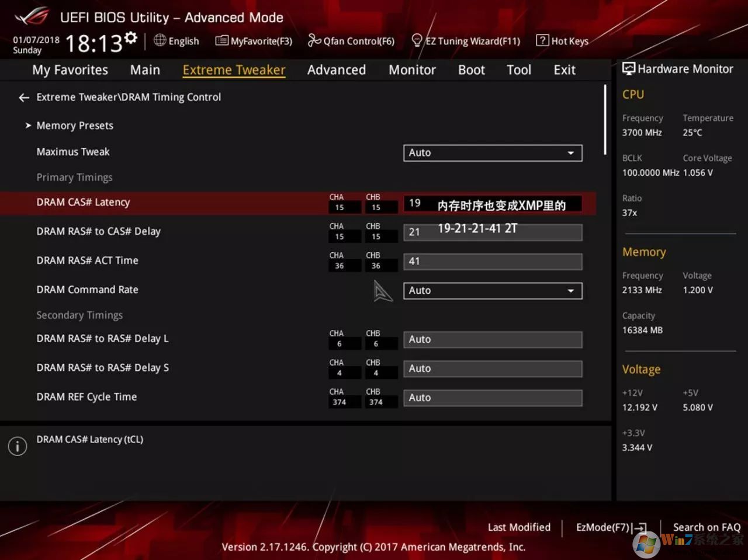
Task: Switch to the Advanced tab
Action: click(336, 69)
